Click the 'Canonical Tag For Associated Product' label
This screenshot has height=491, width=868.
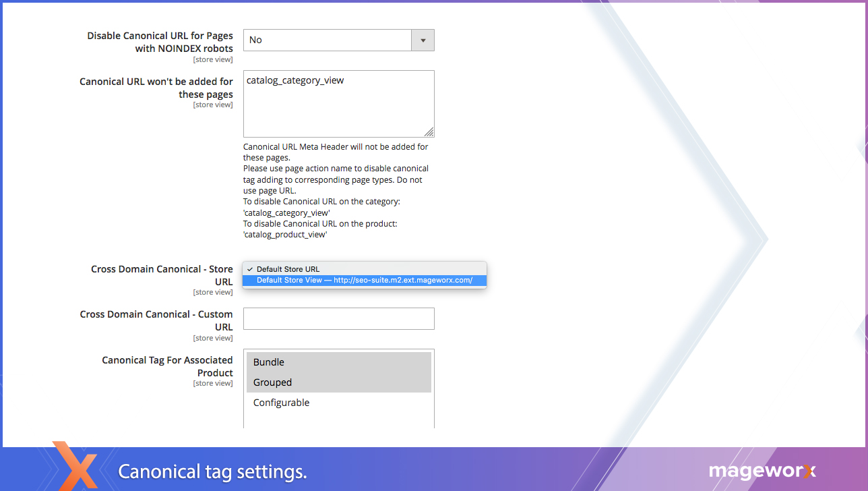tap(167, 366)
